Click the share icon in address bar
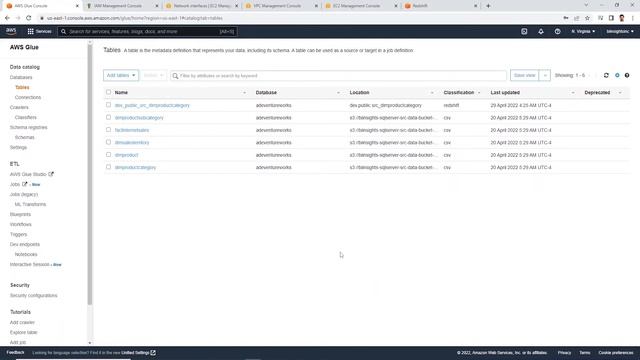The height and width of the screenshot is (360, 640). 576,18
